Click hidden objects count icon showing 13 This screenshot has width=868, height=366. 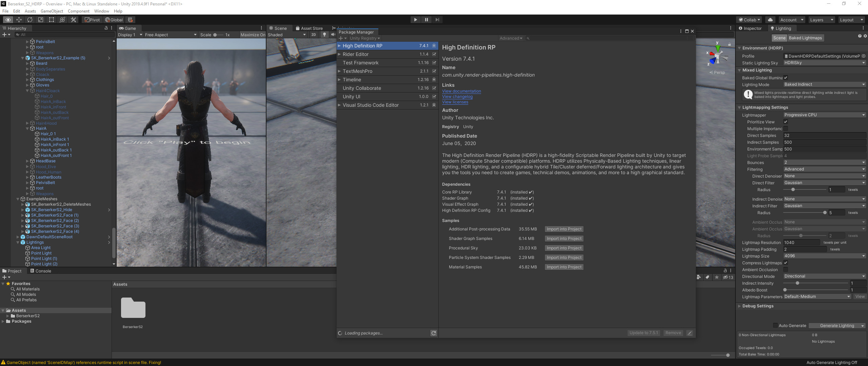tap(728, 277)
